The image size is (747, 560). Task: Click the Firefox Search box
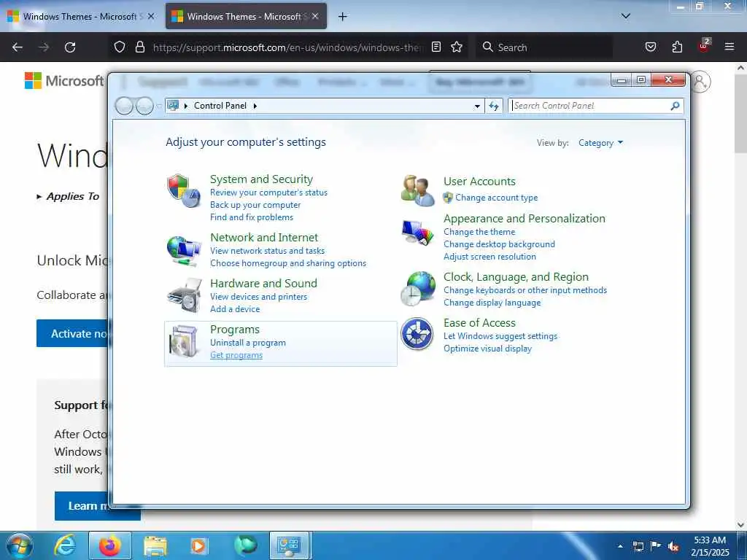tap(544, 47)
